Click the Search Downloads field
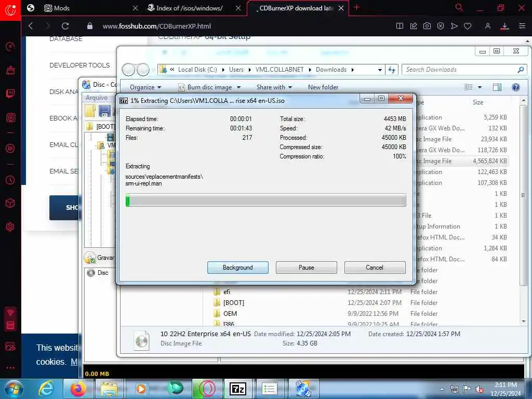 [x=461, y=70]
